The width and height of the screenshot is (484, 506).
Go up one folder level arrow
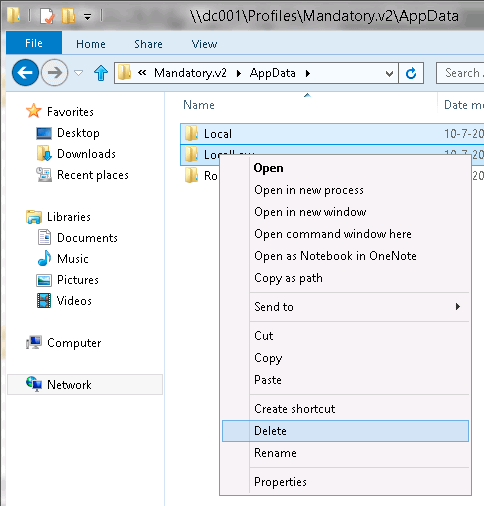pos(101,73)
